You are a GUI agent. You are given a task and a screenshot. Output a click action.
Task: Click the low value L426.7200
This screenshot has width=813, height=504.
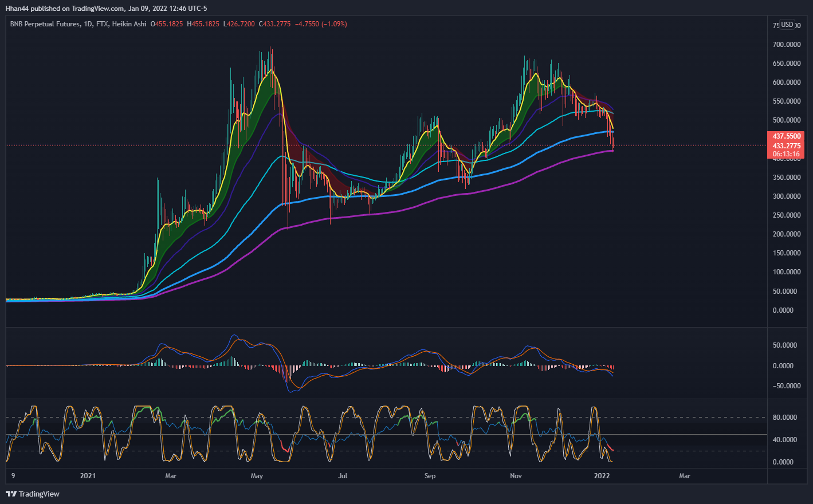coord(239,24)
